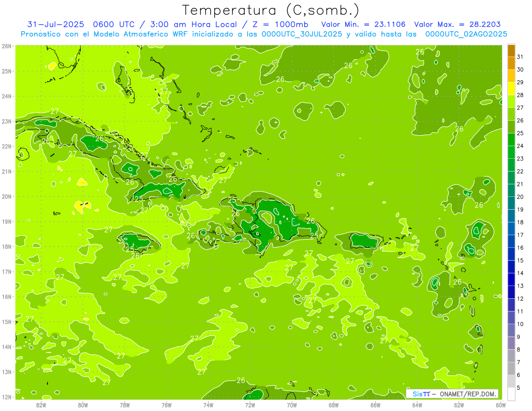The height and width of the screenshot is (411, 532).
Task: Click the "18N" latitude axis label
Action: (6, 247)
